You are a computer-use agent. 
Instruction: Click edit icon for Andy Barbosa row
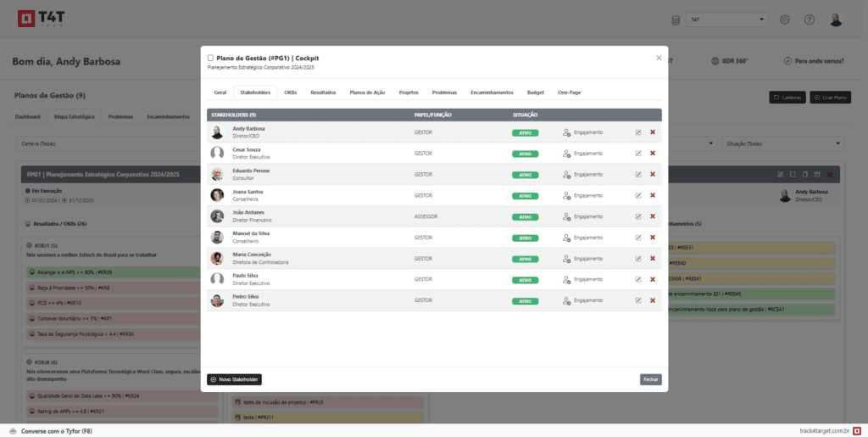(x=638, y=132)
